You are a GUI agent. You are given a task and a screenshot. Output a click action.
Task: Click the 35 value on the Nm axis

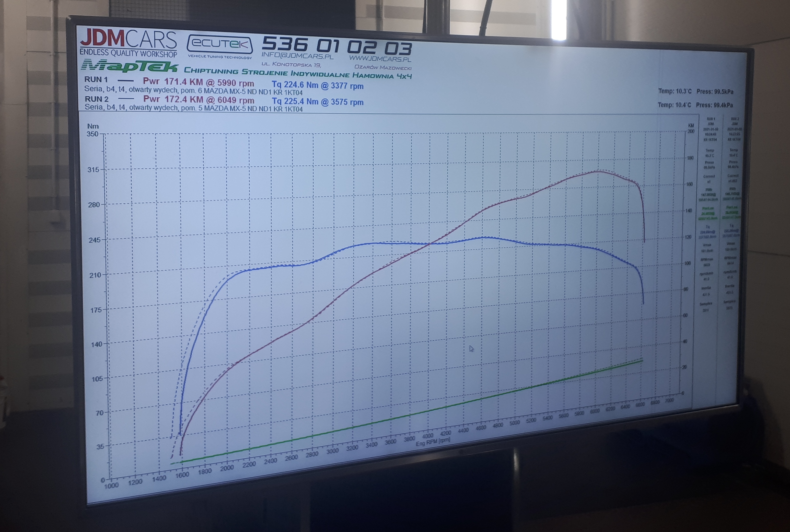click(x=100, y=446)
